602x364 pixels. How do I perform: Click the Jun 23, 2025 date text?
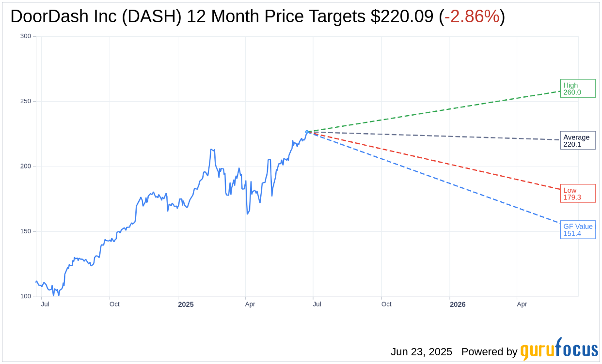[421, 352]
